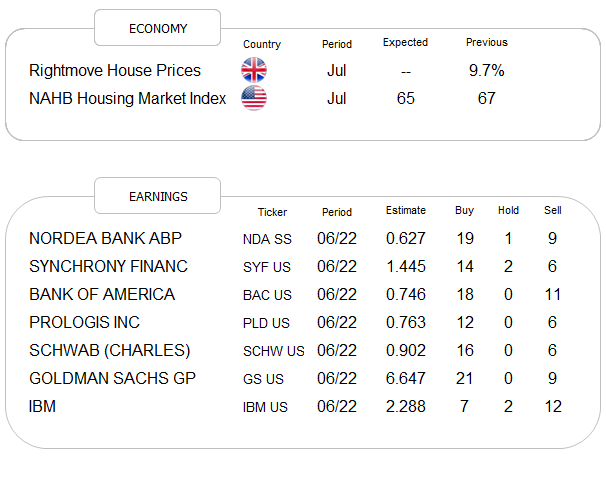Click the Sell column header
This screenshot has width=606, height=477.
[x=553, y=210]
